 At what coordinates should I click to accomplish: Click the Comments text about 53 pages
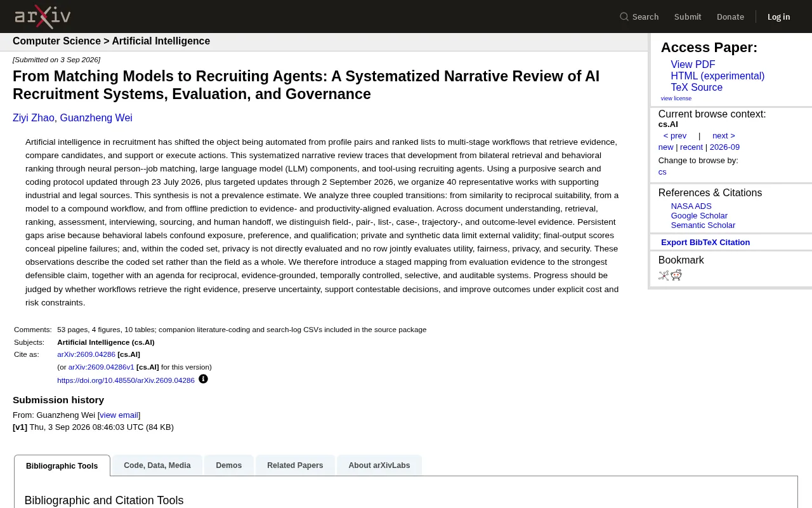pos(242,330)
